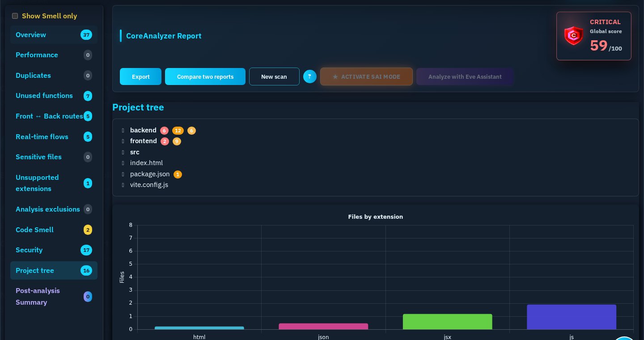Open the Post-analysis Summary section
644x340 pixels.
tap(54, 297)
